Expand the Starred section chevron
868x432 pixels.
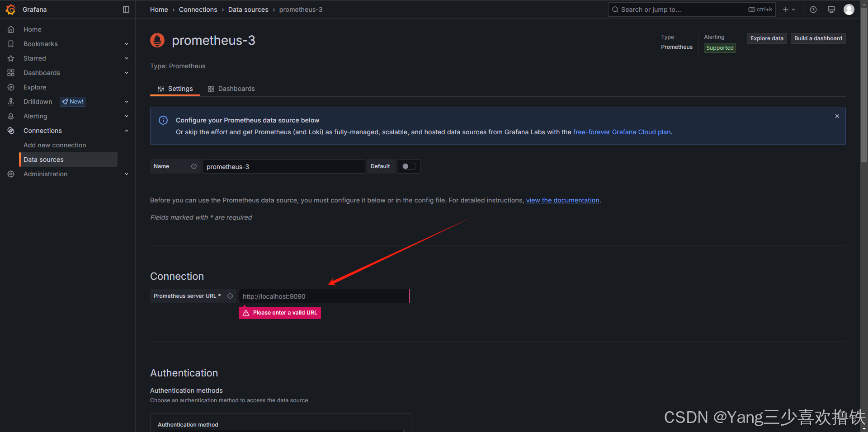coord(127,58)
